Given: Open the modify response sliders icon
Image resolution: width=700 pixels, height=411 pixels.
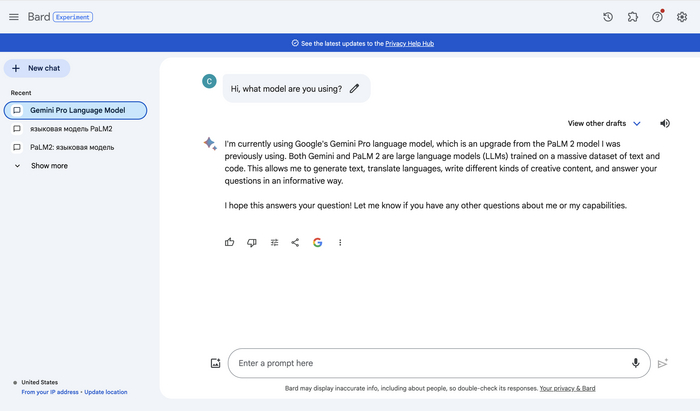Looking at the screenshot, I should [x=274, y=242].
